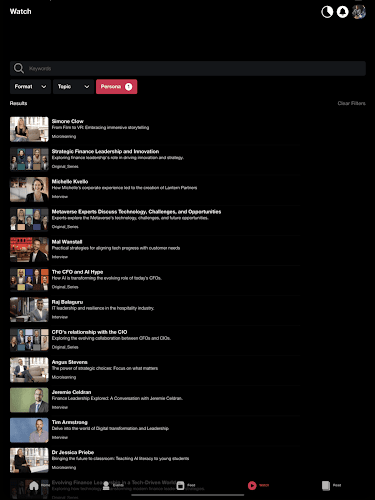This screenshot has width=375, height=500.
Task: Click the Persona filter count badge
Action: tap(128, 87)
